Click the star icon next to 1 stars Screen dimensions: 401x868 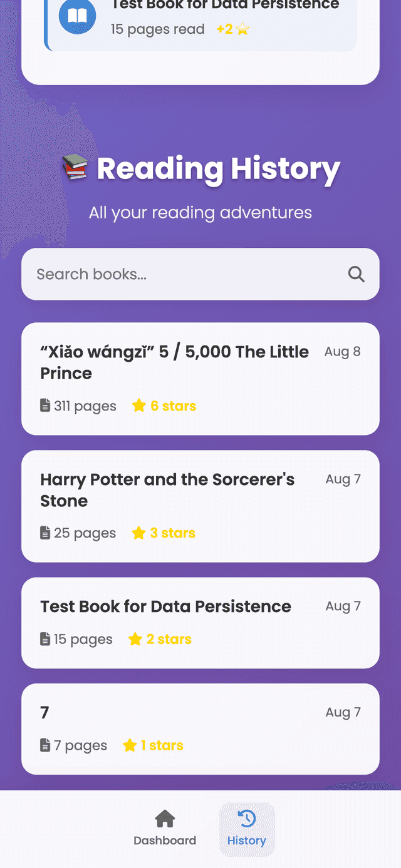tap(130, 745)
